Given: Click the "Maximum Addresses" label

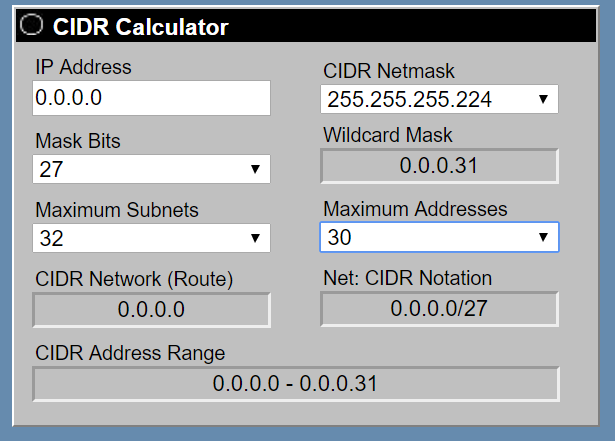Looking at the screenshot, I should coord(415,209).
